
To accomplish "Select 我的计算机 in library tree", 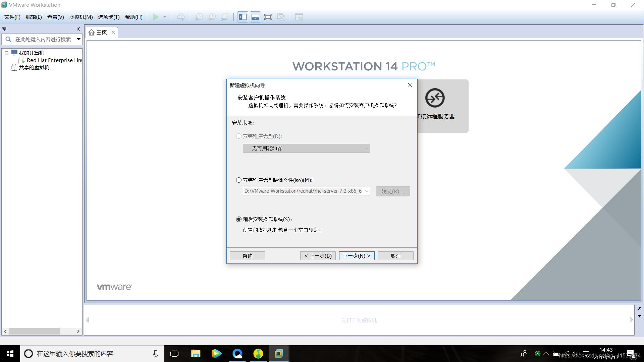I will 32,53.
